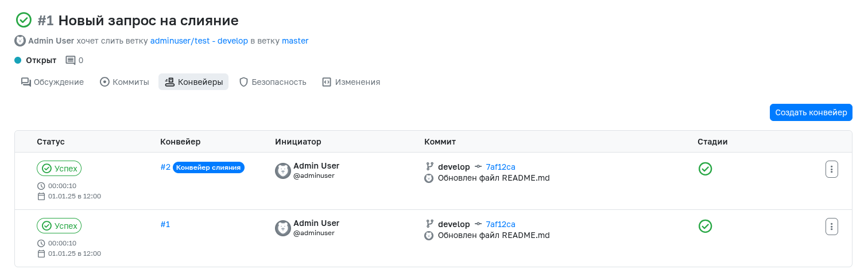Click Admin User avatar in pipeline #2 row
The height and width of the screenshot is (277, 868).
[x=283, y=171]
